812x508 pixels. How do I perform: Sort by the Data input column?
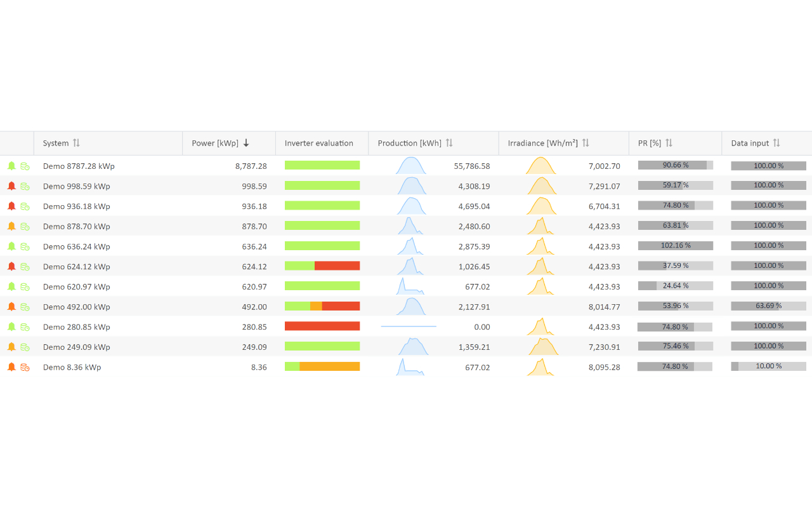(776, 143)
